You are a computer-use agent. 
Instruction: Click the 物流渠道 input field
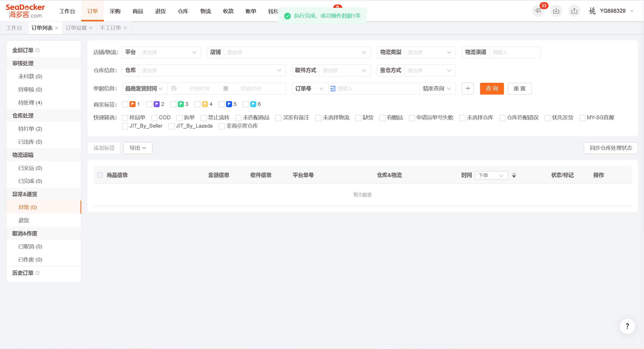[515, 52]
